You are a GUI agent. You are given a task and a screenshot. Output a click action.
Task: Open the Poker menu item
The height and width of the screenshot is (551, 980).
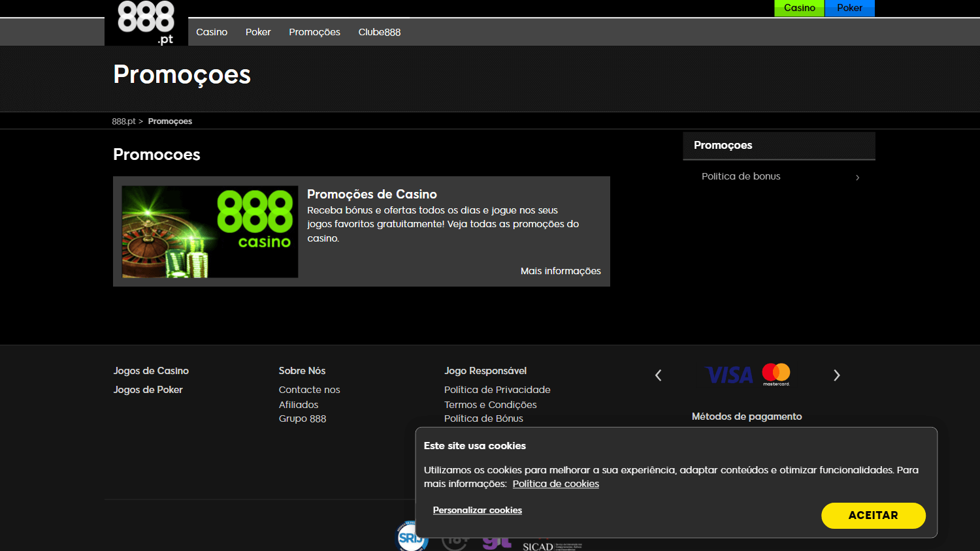tap(258, 32)
